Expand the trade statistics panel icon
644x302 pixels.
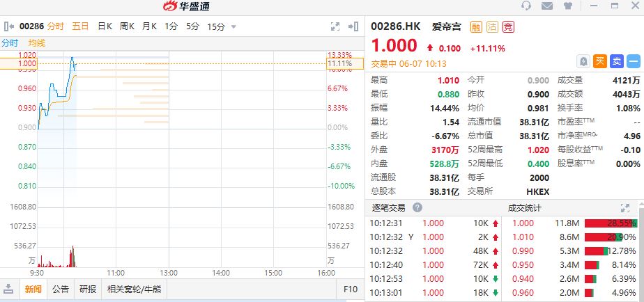point(625,208)
